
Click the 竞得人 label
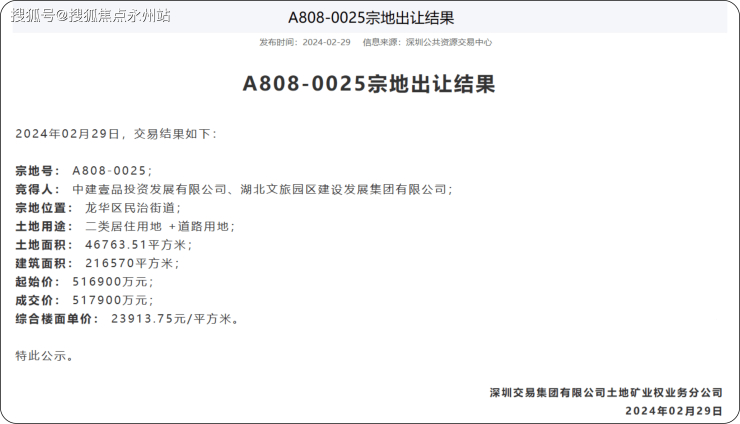click(x=37, y=189)
